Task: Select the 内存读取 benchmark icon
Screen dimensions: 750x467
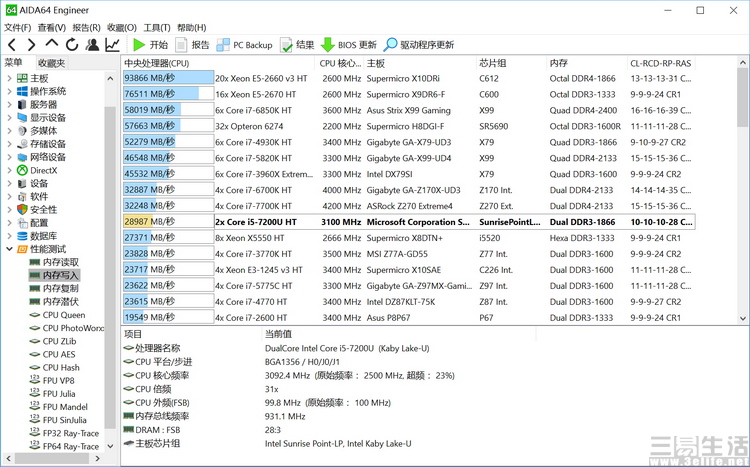Action: tap(34, 262)
